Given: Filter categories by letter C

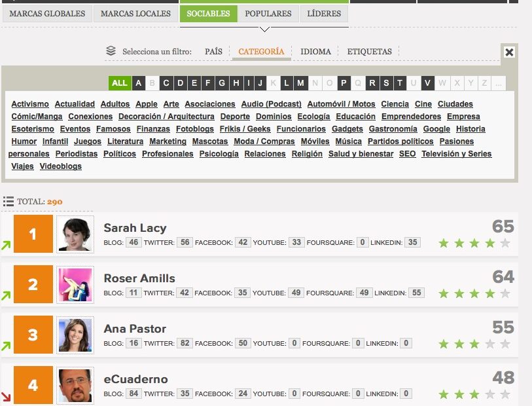Looking at the screenshot, I should pos(166,83).
